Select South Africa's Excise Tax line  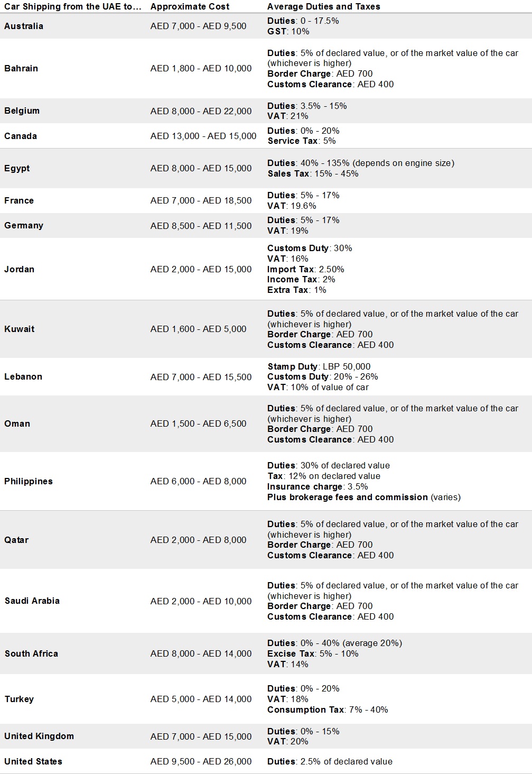point(313,653)
